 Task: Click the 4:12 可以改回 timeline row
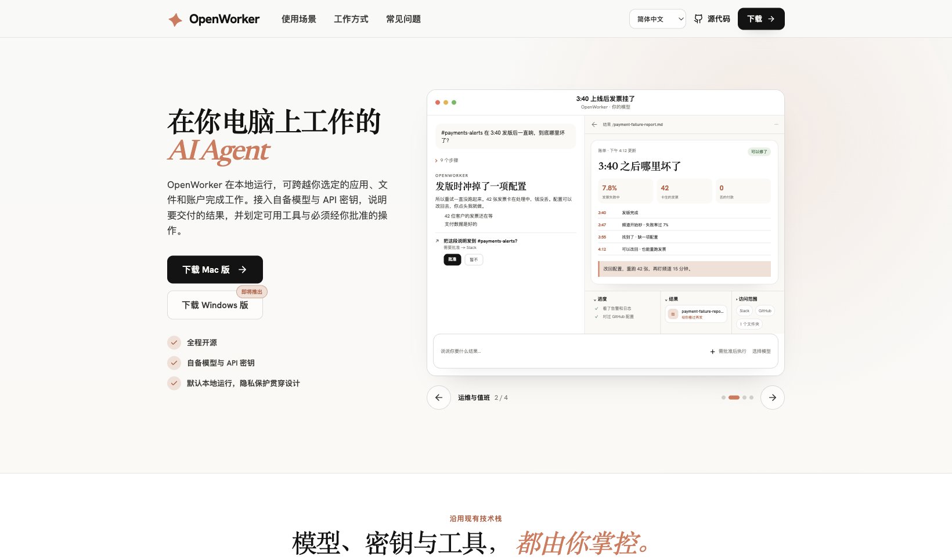(684, 250)
